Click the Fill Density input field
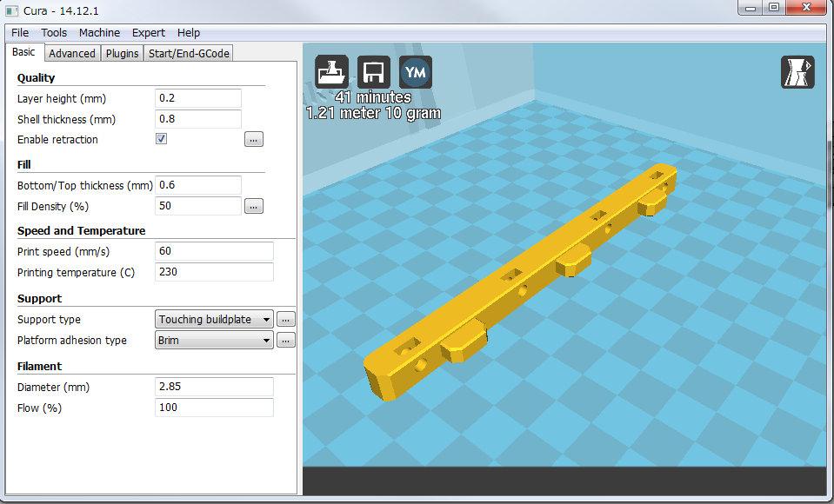Viewport: 834px width, 504px height. point(198,206)
